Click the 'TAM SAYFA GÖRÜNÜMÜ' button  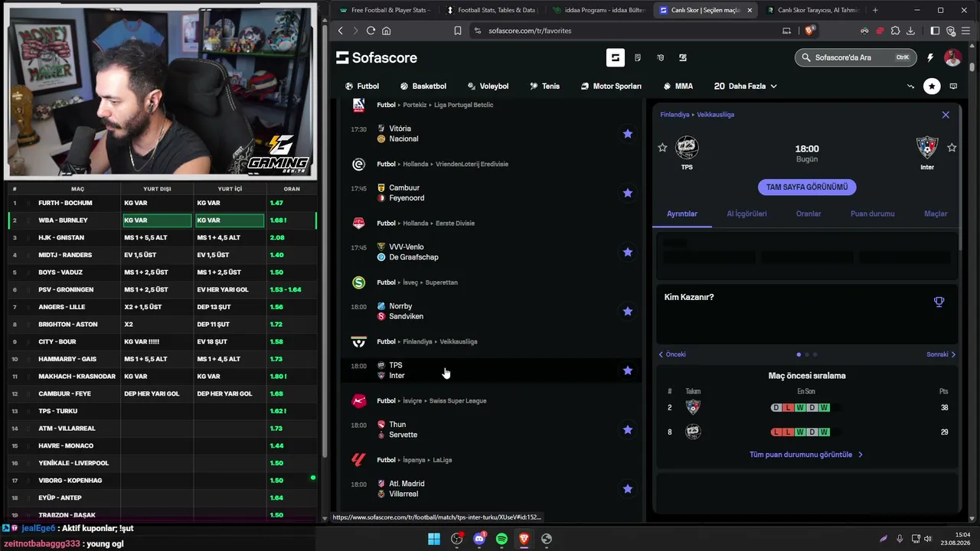pos(807,187)
